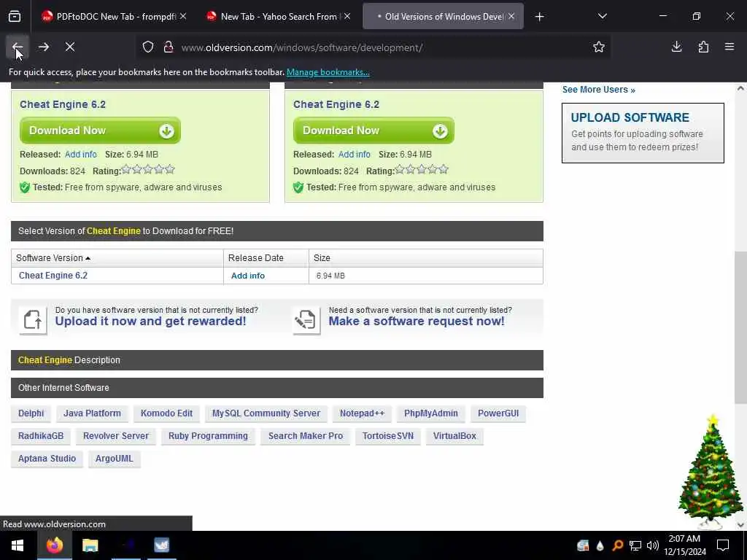Close the PDFtoDOC New Tab tab
Image resolution: width=747 pixels, height=560 pixels.
(183, 17)
